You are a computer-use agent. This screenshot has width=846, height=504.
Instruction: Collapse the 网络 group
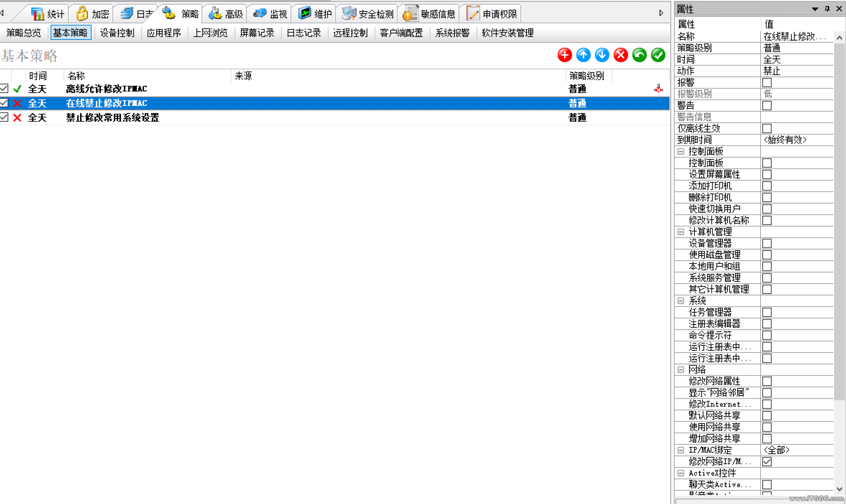click(681, 370)
